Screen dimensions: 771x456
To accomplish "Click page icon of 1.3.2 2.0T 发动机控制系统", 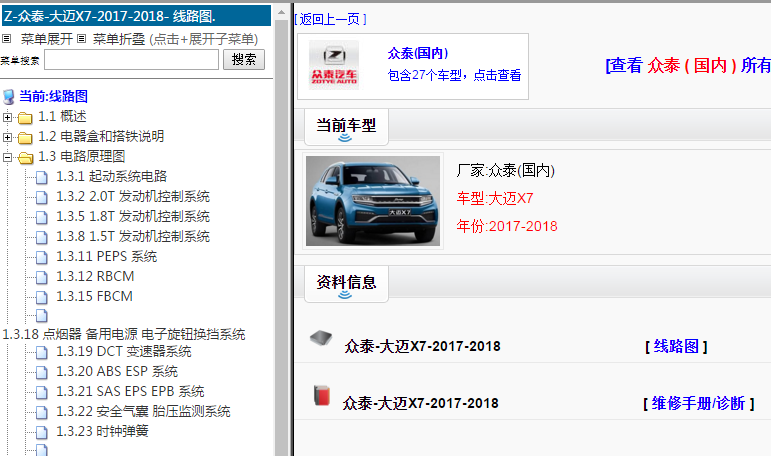I will click(42, 197).
